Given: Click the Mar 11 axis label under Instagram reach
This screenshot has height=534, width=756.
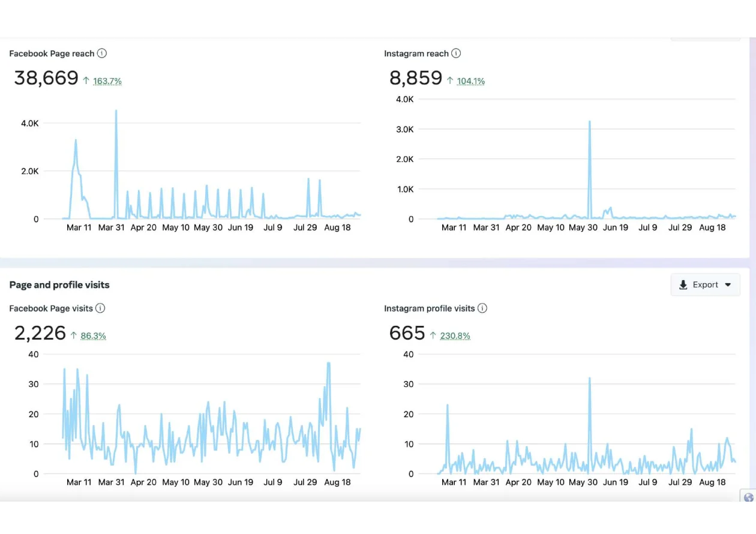Looking at the screenshot, I should pyautogui.click(x=454, y=227).
